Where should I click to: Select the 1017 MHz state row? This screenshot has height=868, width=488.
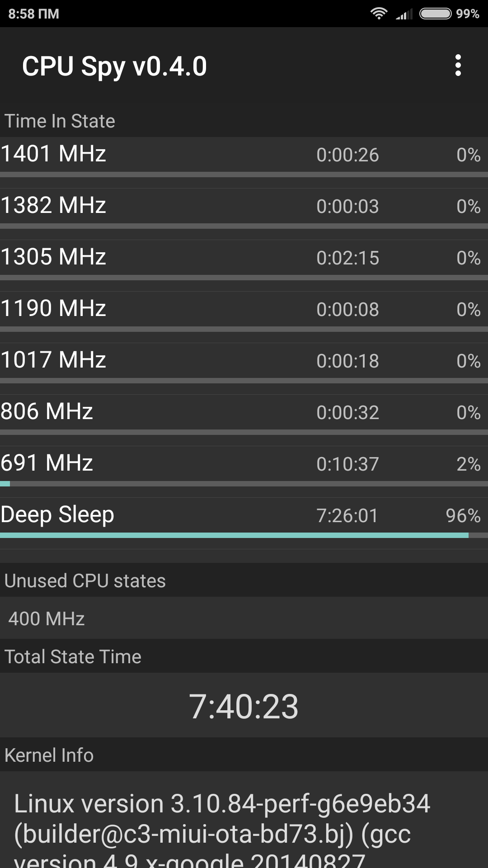[244, 360]
